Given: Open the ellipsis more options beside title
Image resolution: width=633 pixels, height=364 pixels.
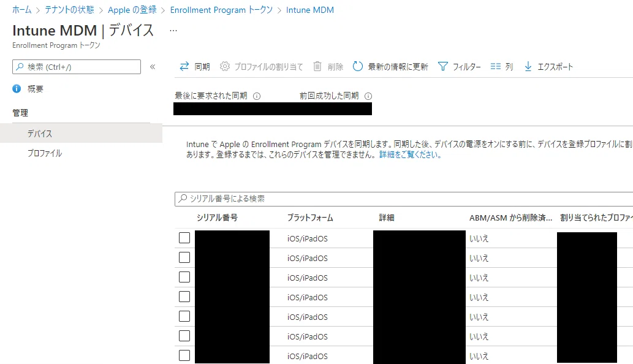Looking at the screenshot, I should coord(173,31).
